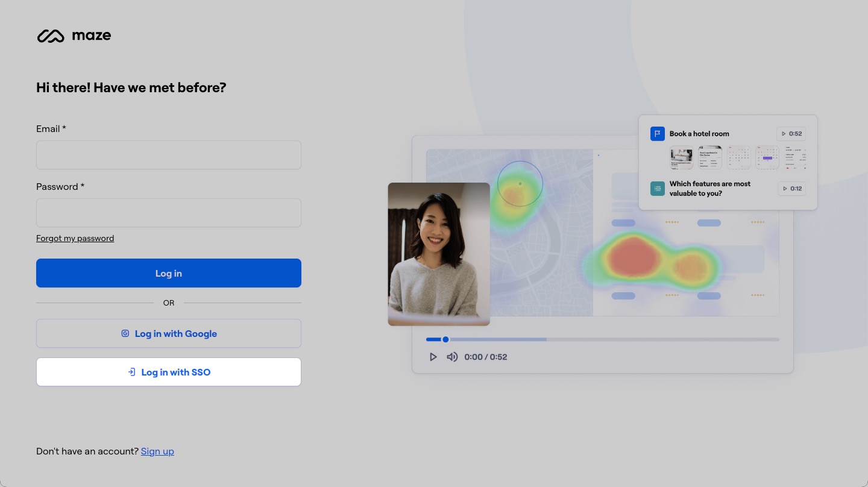
Task: Click the Book a hotel room title
Action: [699, 134]
